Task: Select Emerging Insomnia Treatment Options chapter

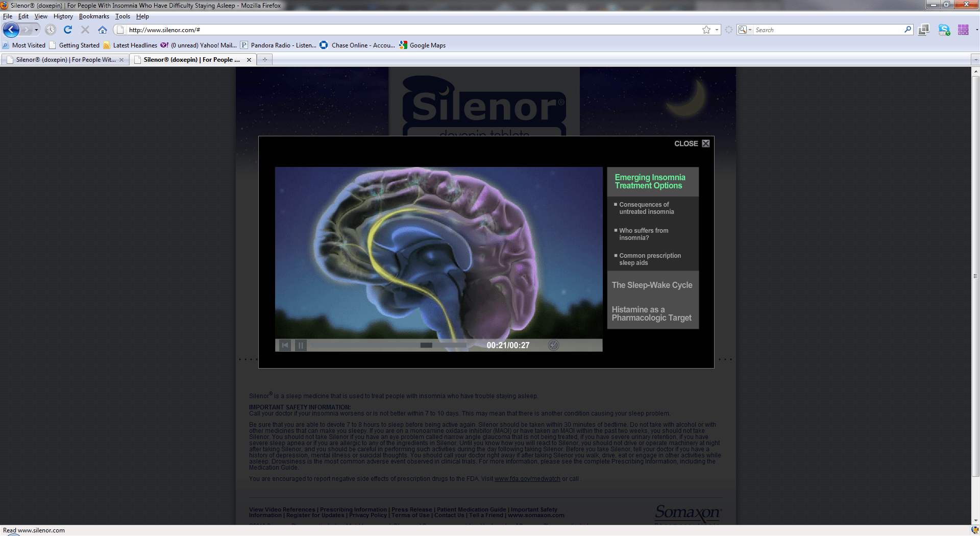Action: pyautogui.click(x=653, y=182)
